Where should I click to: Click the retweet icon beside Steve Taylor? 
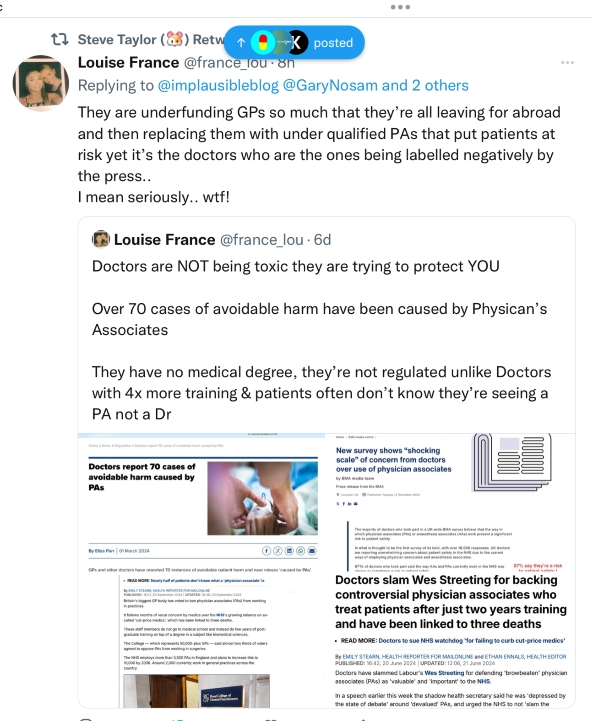[60, 40]
